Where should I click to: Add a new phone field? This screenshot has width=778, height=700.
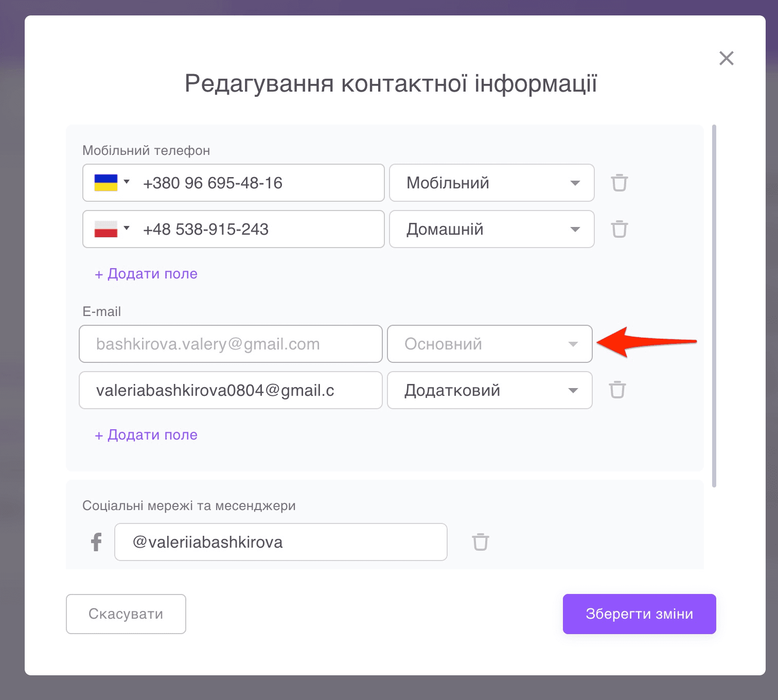pos(146,273)
